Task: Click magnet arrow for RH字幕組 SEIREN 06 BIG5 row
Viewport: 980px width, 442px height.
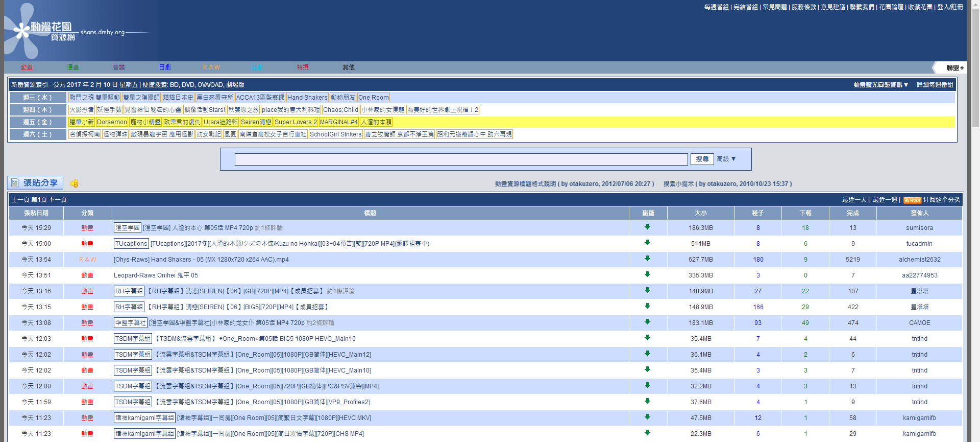Action: [647, 306]
